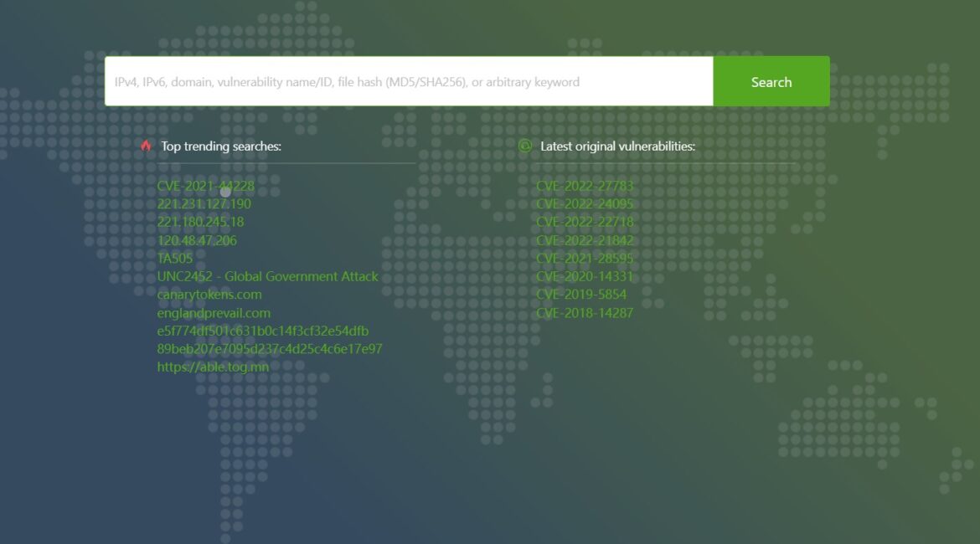Open the CVE-2021-44228 trending search
The width and height of the screenshot is (980, 544).
point(204,185)
